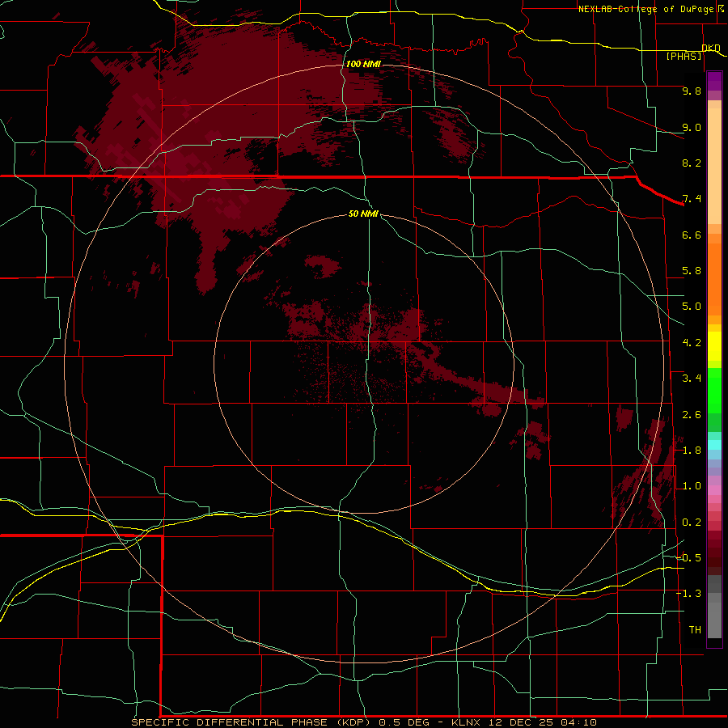Click the 6.6 scale value

pyautogui.click(x=692, y=235)
